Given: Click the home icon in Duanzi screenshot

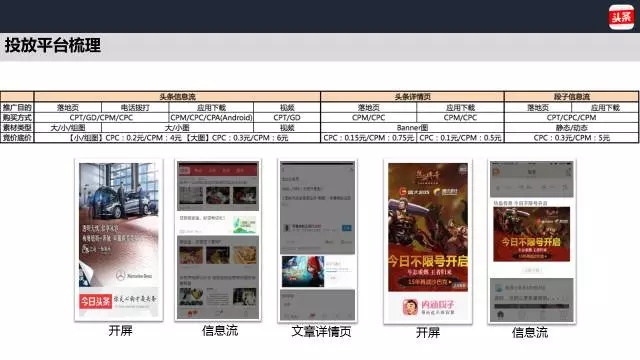Looking at the screenshot, I should click(500, 314).
